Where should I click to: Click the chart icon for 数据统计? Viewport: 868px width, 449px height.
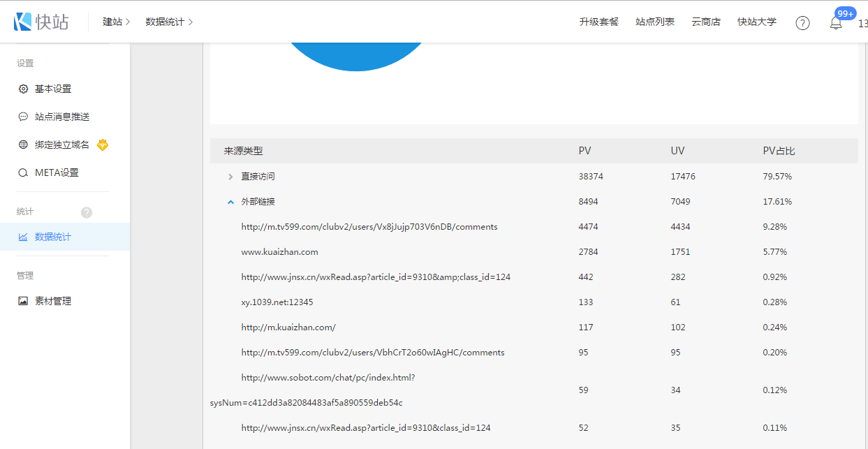point(23,237)
